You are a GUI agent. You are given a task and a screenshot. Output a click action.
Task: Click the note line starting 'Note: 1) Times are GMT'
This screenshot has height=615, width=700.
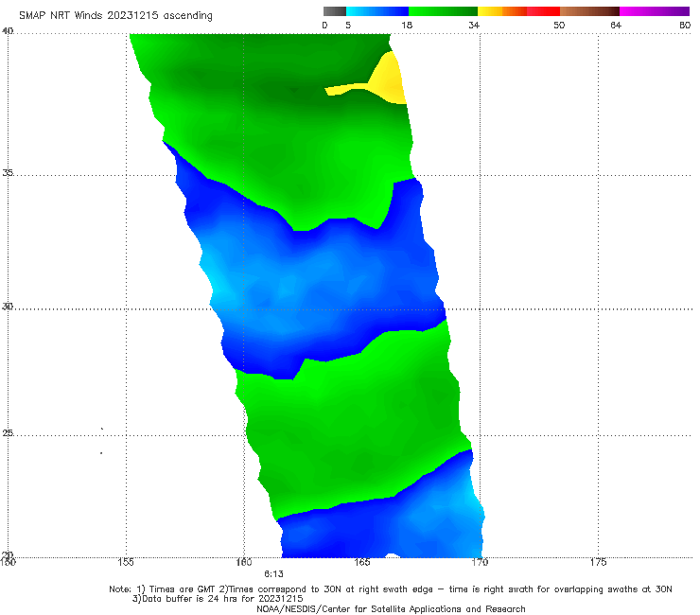pos(391,589)
